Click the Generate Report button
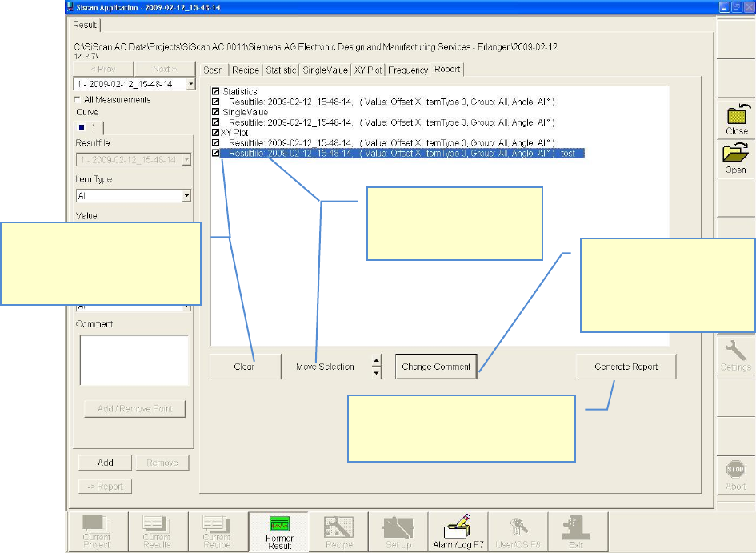This screenshot has height=553, width=756. [x=626, y=367]
